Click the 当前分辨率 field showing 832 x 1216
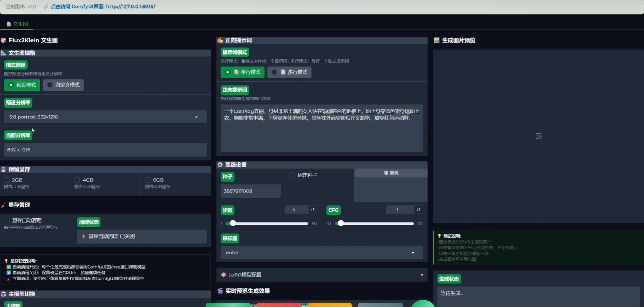The height and width of the screenshot is (307, 644). point(105,150)
